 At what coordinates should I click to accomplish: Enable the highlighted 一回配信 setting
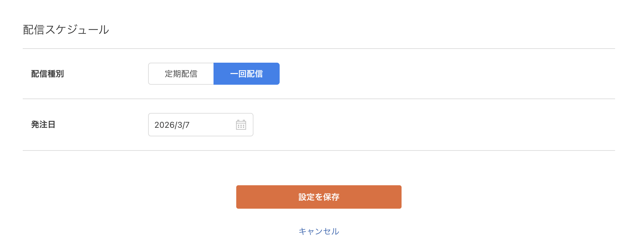click(246, 73)
